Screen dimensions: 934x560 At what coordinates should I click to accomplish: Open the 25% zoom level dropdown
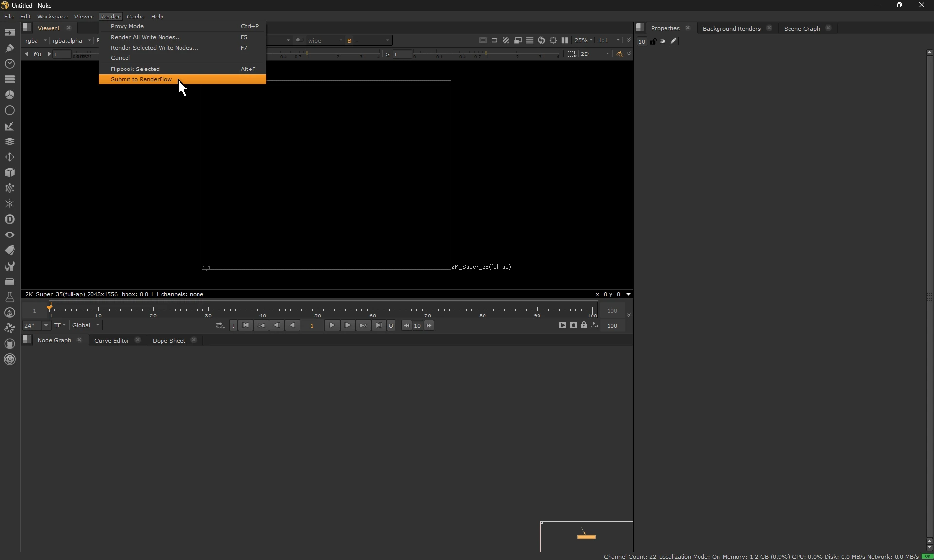coord(584,40)
